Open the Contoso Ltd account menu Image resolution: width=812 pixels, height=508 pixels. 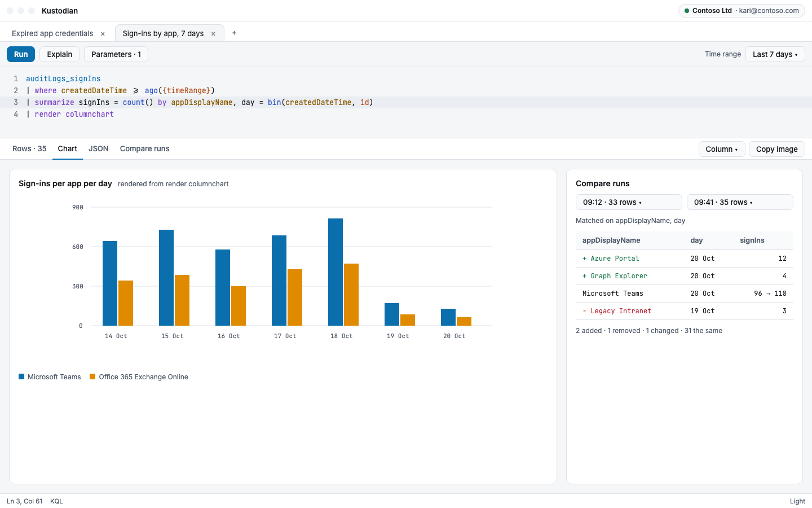click(742, 11)
